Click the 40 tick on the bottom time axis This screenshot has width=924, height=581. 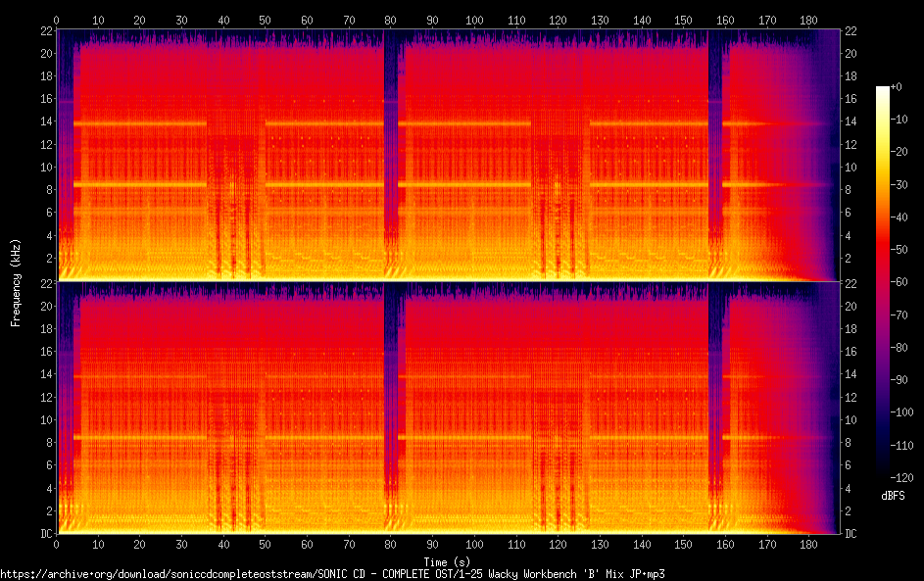(x=223, y=544)
